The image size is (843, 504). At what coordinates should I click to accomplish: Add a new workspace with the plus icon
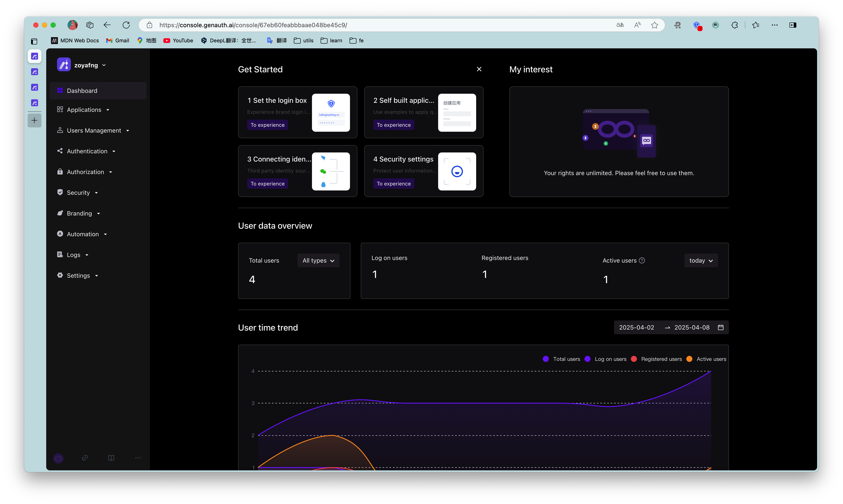[34, 120]
